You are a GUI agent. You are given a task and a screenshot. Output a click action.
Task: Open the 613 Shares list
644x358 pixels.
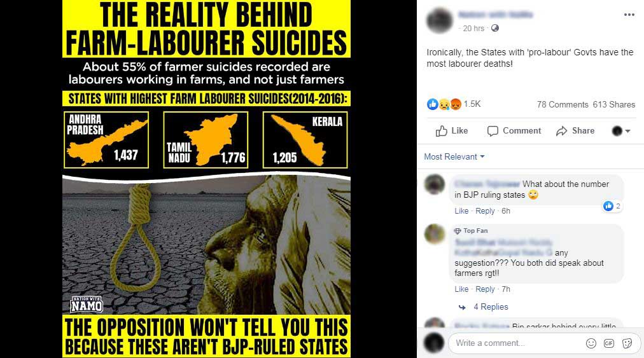[x=613, y=104]
